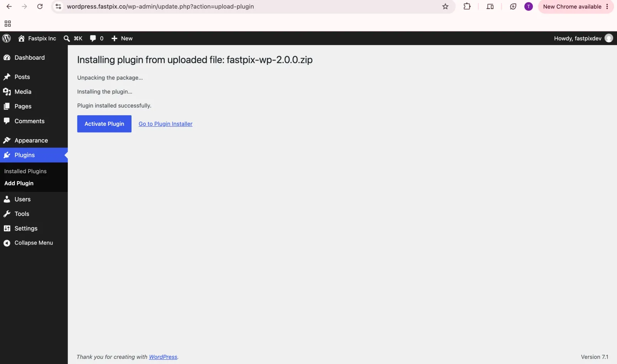
Task: Collapse the admin sidebar menu
Action: tap(34, 243)
